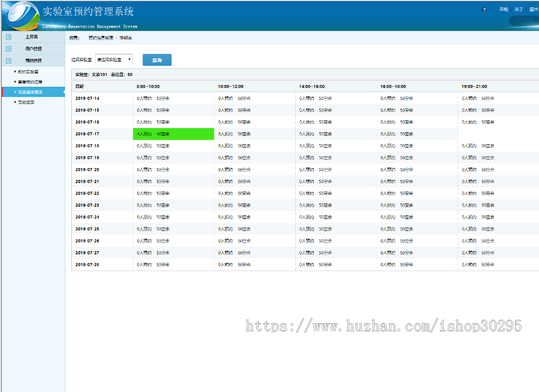Viewport: 539px width, 392px height.
Task: Click the arrow icon beside 高级搜索
Action: coord(15,101)
